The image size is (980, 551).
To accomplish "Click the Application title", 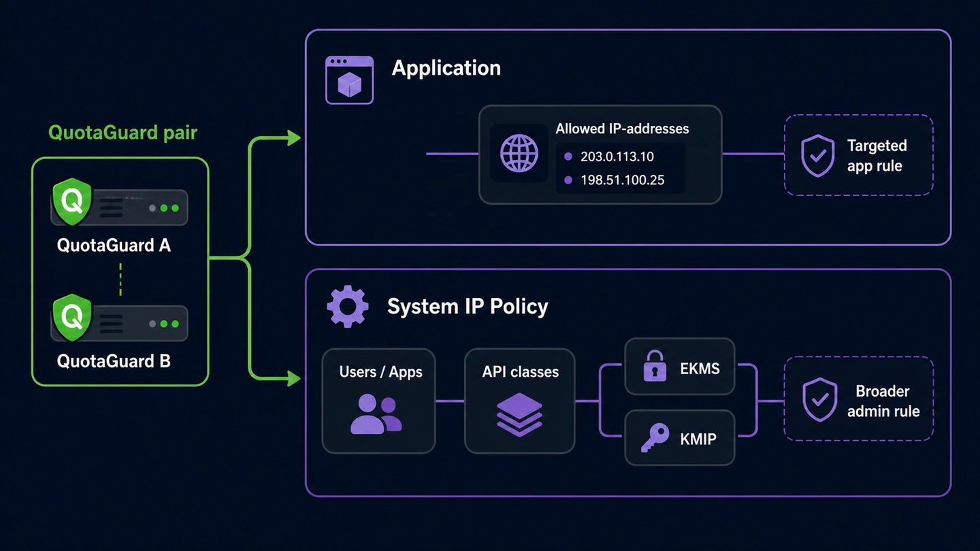I will coord(446,68).
